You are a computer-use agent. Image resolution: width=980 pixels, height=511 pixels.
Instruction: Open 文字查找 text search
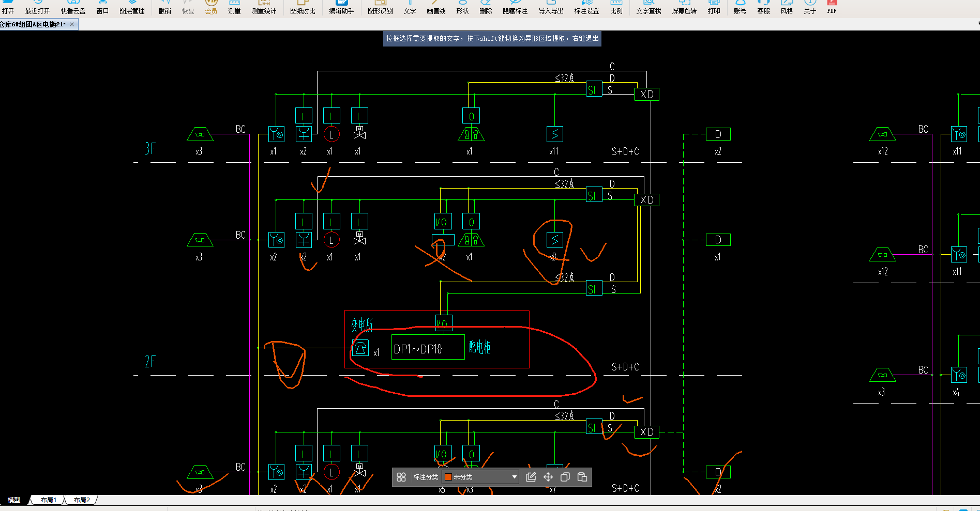coord(649,7)
